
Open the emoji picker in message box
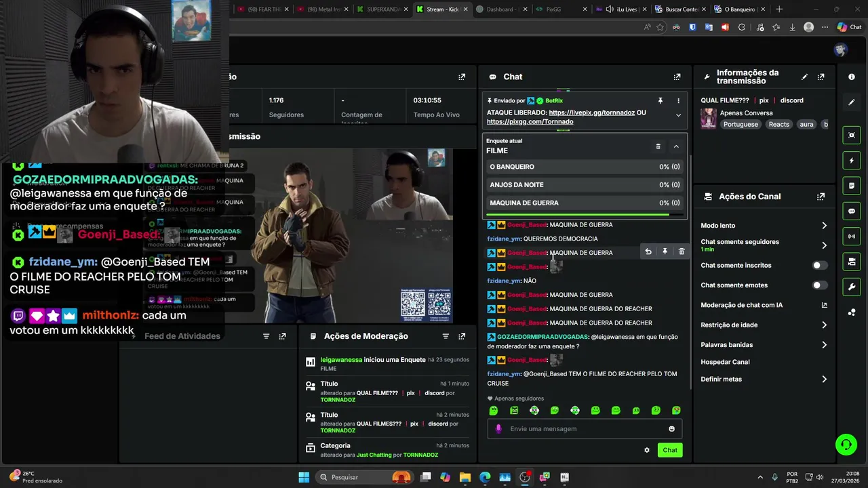coord(672,429)
